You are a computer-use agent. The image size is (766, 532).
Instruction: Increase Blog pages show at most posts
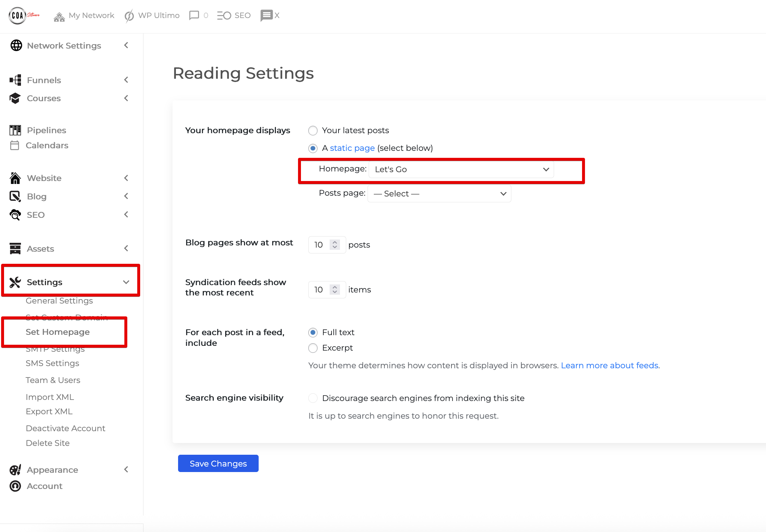click(x=334, y=242)
